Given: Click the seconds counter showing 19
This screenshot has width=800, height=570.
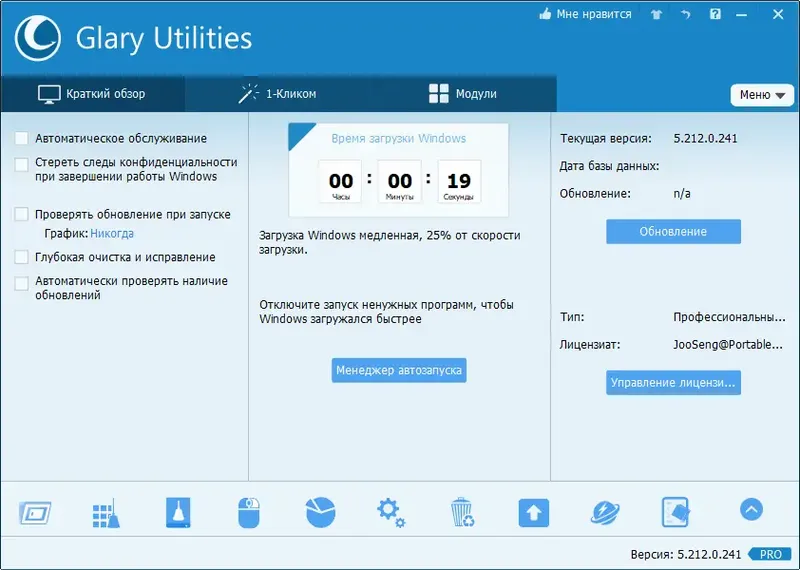Looking at the screenshot, I should tap(459, 181).
